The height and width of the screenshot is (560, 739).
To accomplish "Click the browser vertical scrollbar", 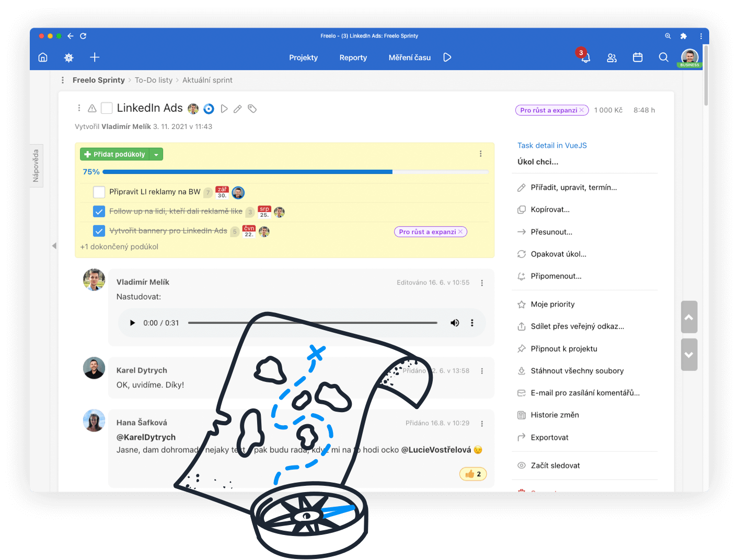I will click(706, 76).
